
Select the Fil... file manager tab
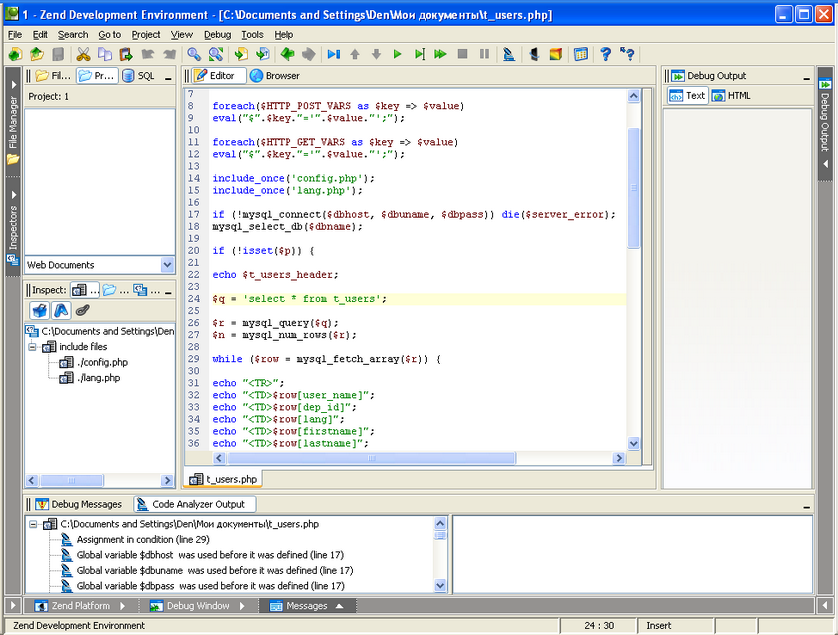tap(53, 76)
